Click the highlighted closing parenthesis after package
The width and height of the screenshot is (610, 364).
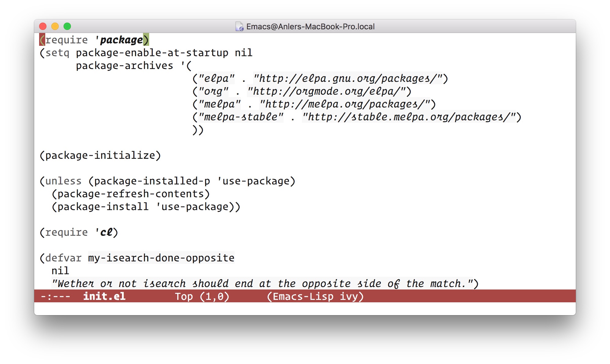point(146,40)
